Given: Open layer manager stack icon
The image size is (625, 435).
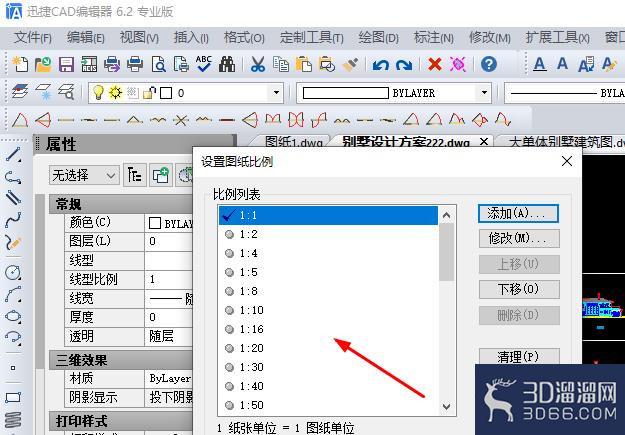Looking at the screenshot, I should [20, 92].
